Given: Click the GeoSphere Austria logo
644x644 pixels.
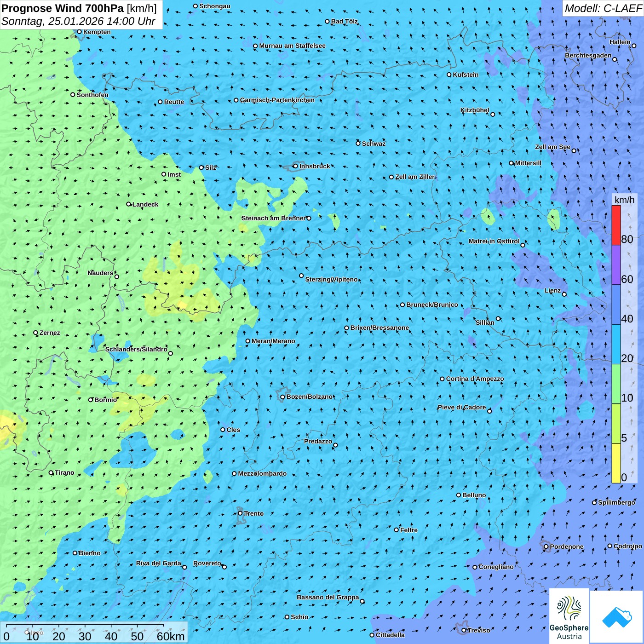Looking at the screenshot, I should tap(569, 616).
